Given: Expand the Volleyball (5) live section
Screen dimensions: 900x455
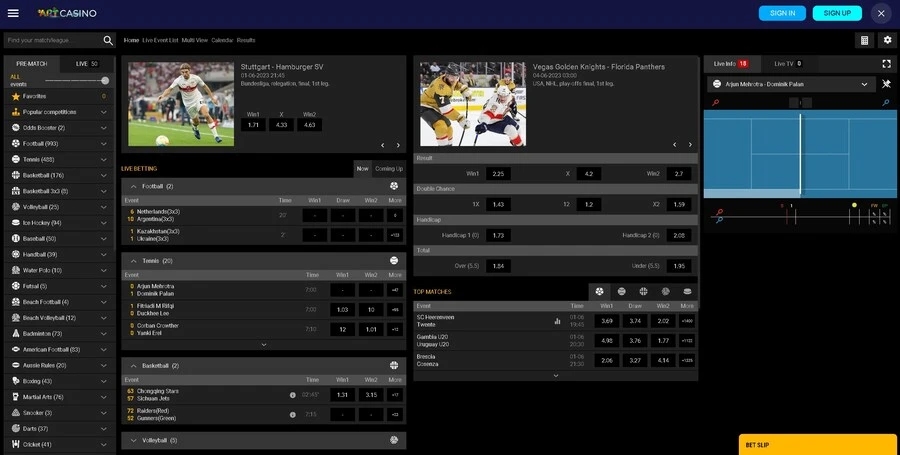Looking at the screenshot, I should tap(133, 440).
